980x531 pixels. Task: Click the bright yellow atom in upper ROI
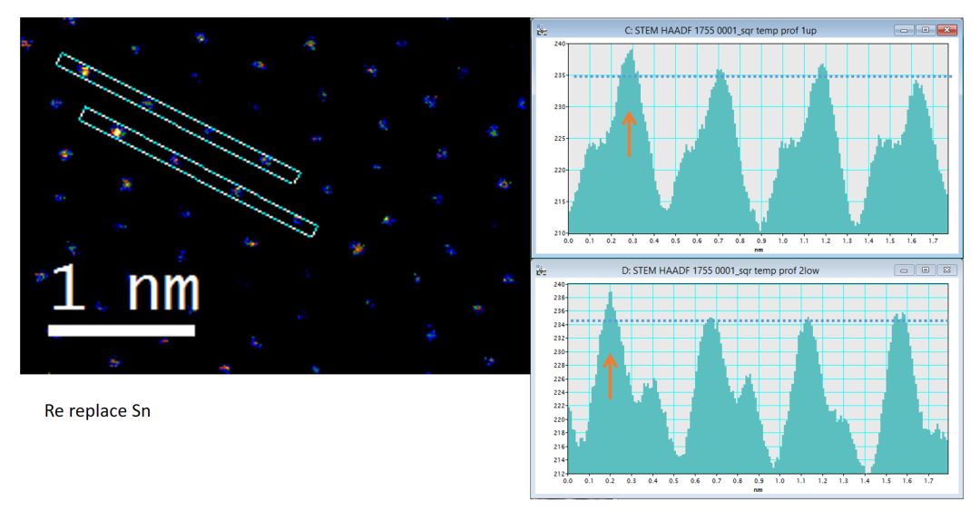(83, 70)
